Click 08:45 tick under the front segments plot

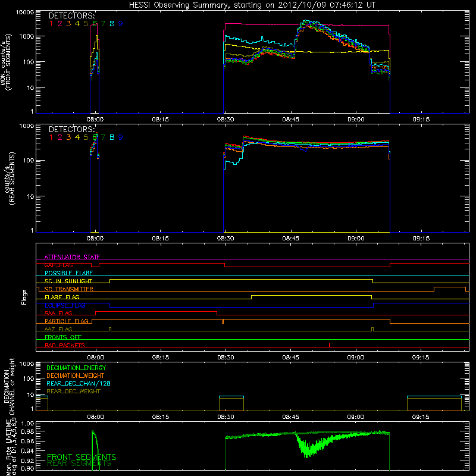(x=290, y=120)
